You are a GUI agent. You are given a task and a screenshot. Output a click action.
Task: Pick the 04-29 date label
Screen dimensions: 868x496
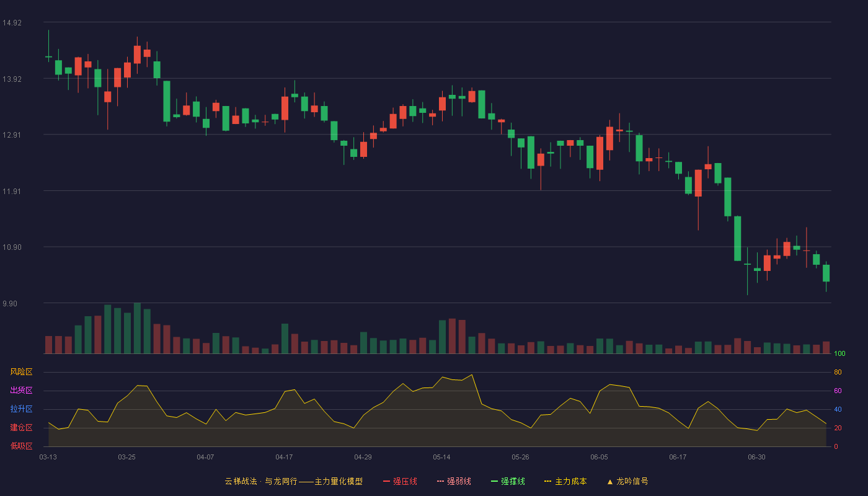363,457
